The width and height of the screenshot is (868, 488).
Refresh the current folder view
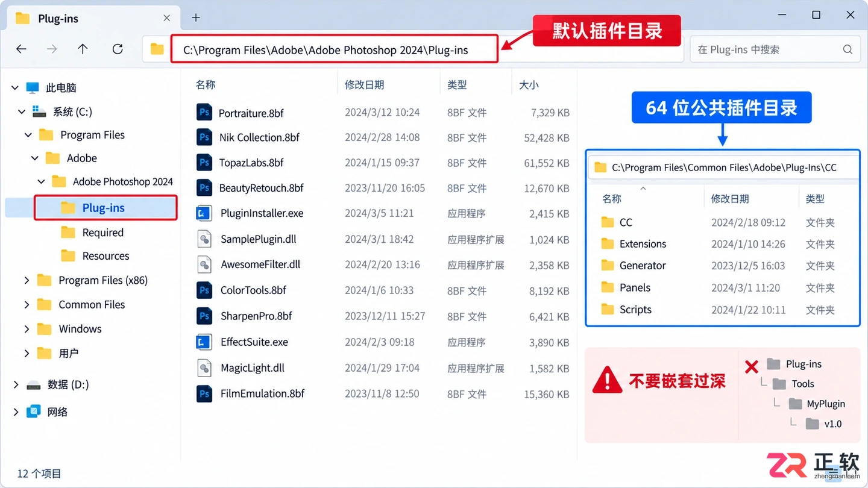click(x=118, y=49)
